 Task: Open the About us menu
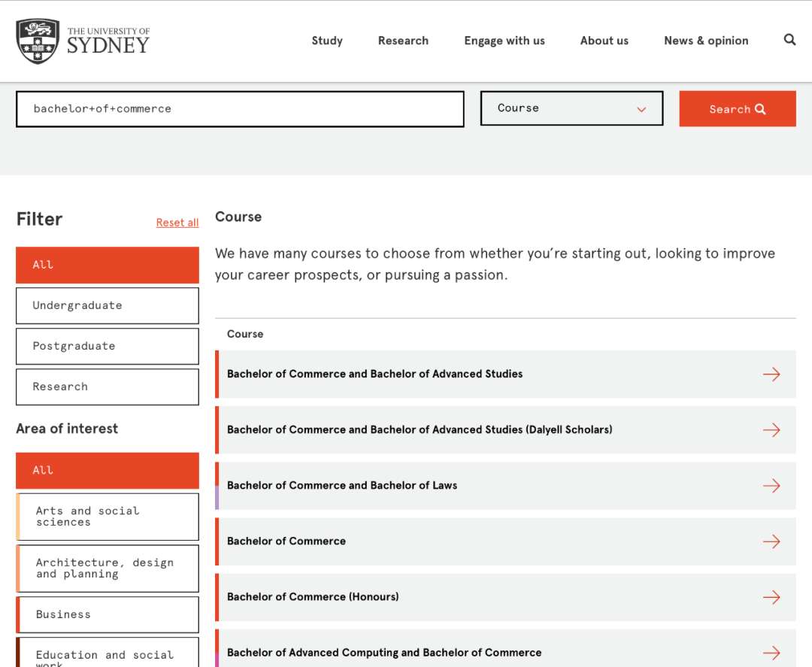point(604,41)
